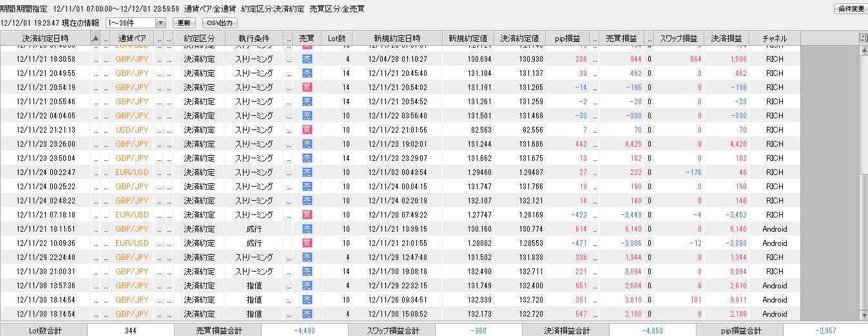Click the 売買損益合計 total -4,493
Screen dimensions: 868x336
pyautogui.click(x=305, y=330)
